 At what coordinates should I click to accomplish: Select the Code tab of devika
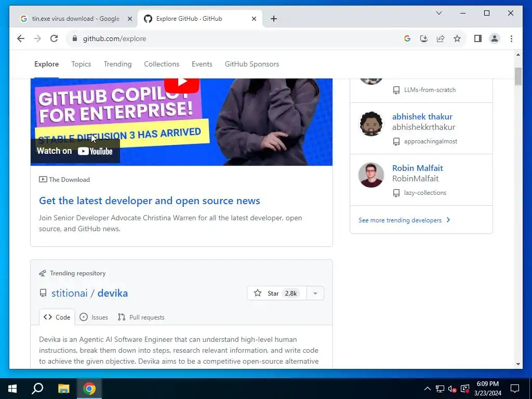click(x=57, y=317)
